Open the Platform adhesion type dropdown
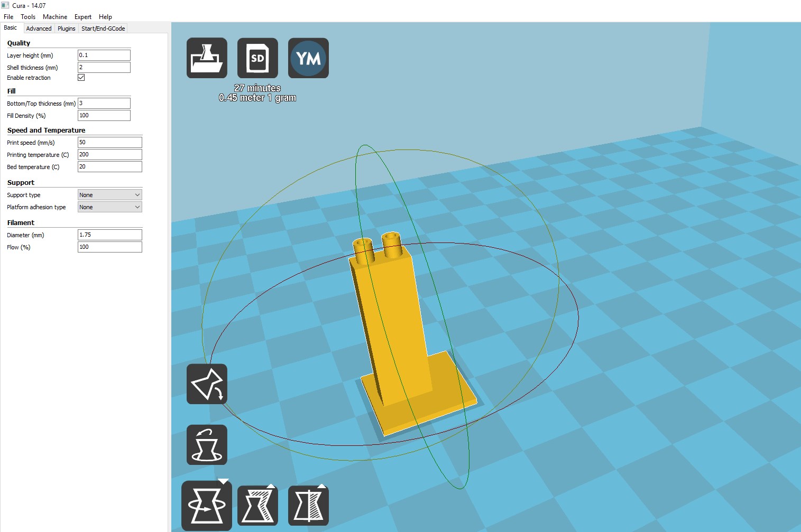Viewport: 801px width, 532px height. click(x=110, y=207)
